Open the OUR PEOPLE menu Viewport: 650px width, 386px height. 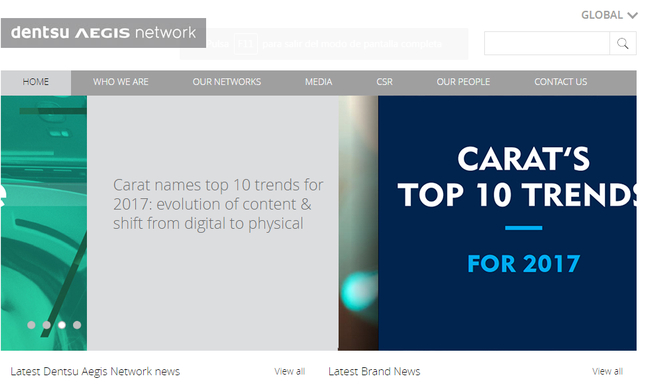(x=463, y=82)
